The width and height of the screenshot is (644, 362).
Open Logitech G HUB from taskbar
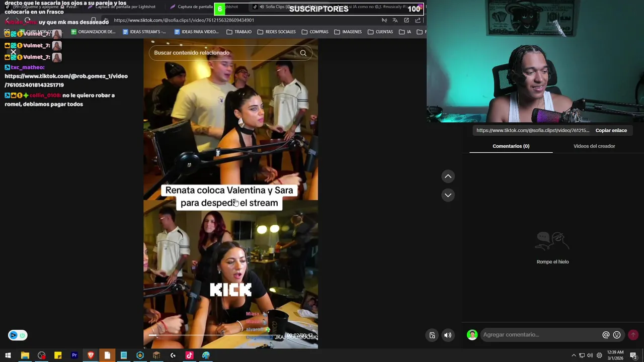coord(173,355)
